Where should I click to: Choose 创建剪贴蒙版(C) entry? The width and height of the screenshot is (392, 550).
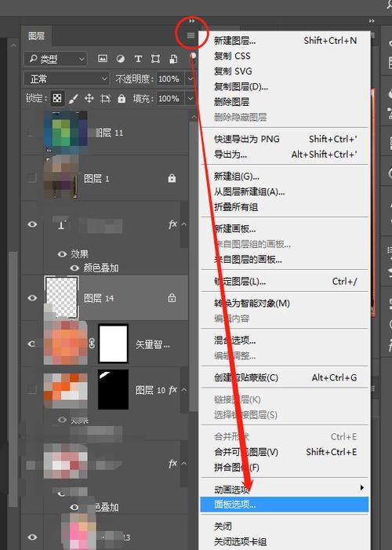coord(285,377)
